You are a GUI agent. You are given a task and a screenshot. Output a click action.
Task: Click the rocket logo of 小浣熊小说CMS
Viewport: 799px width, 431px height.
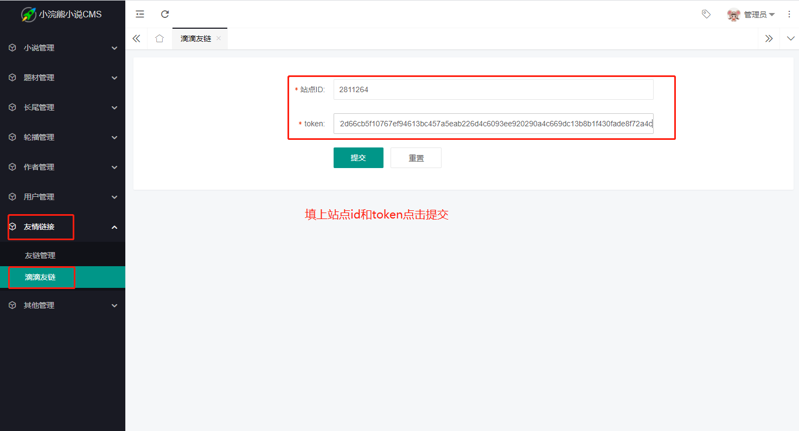[x=29, y=14]
